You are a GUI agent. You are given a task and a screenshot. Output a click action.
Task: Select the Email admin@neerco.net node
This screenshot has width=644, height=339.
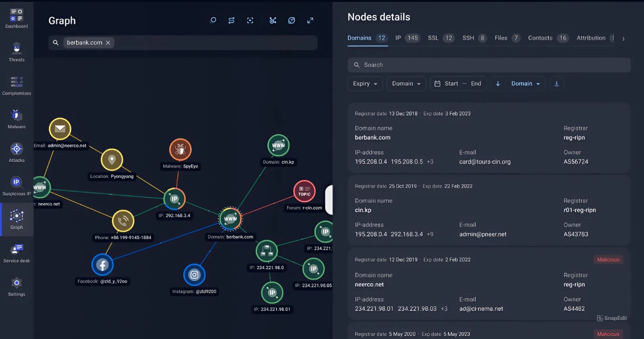(60, 129)
